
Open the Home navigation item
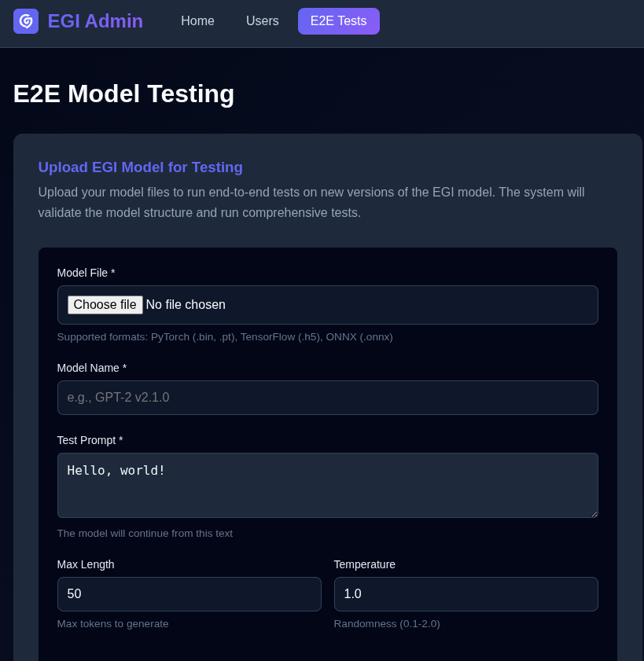tap(197, 21)
